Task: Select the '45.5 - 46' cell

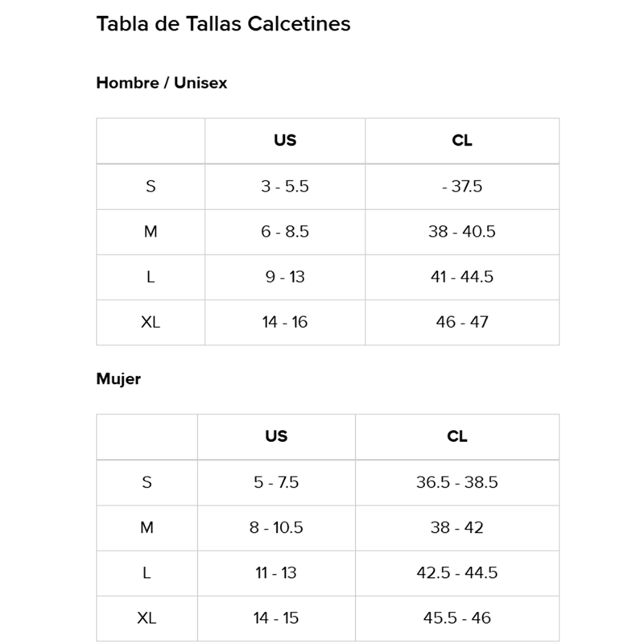Action: (x=457, y=618)
